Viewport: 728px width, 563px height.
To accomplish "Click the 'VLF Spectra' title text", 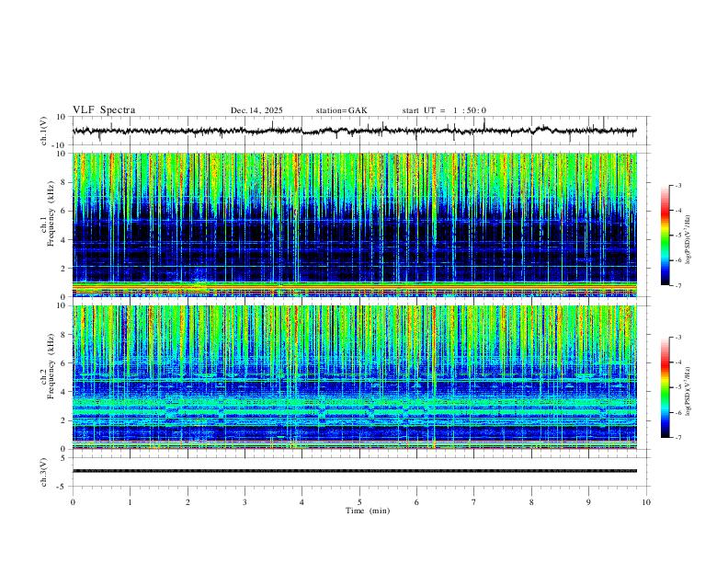I will [x=104, y=110].
